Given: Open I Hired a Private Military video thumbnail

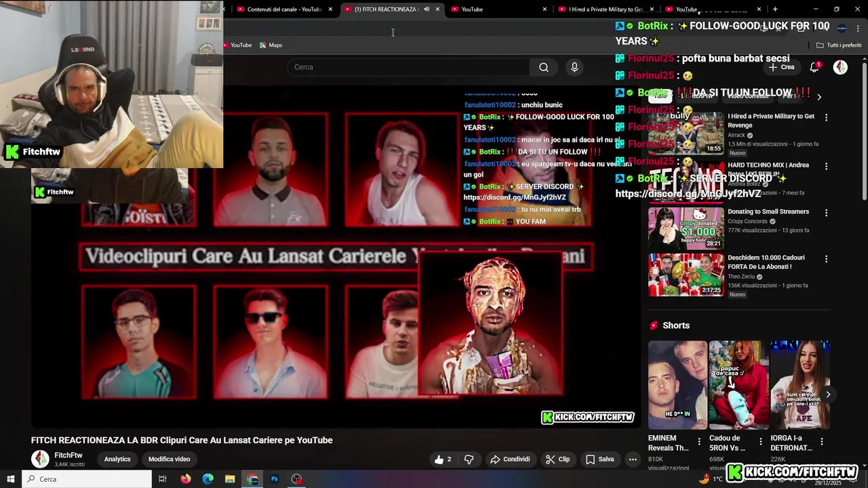Looking at the screenshot, I should tap(686, 134).
